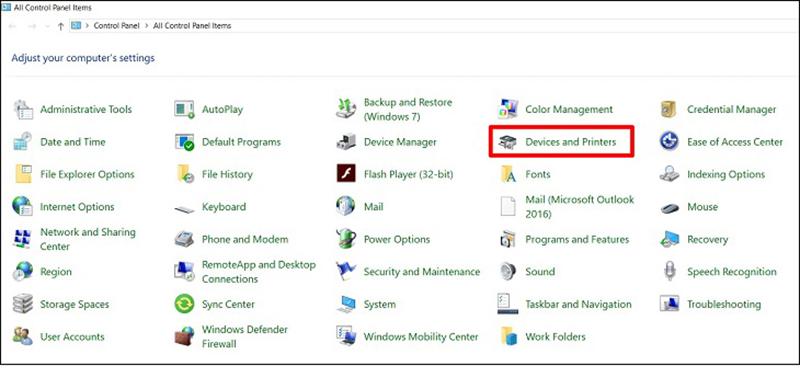Click the Ease of Access Center icon
The height and width of the screenshot is (366, 800).
tap(669, 142)
